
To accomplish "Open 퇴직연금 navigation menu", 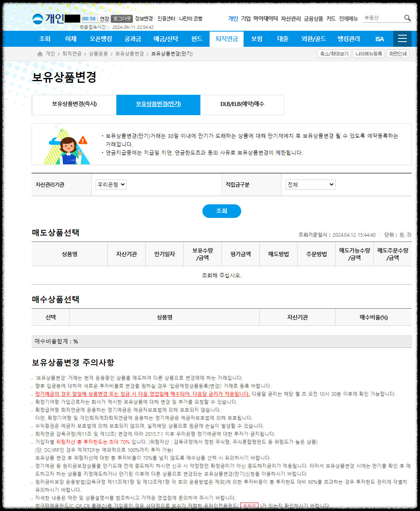I will coord(226,39).
